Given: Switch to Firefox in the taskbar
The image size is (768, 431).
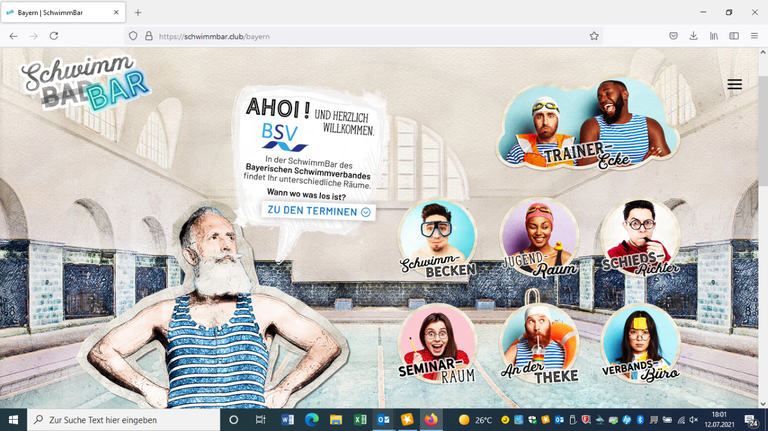Looking at the screenshot, I should pyautogui.click(x=431, y=420).
